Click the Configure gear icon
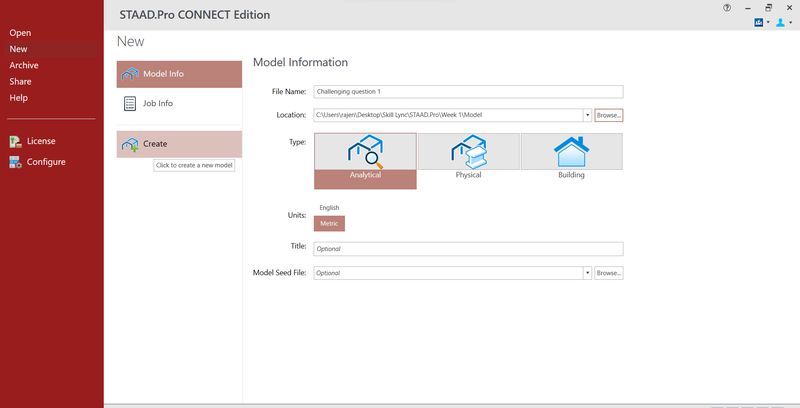Screen dimensions: 800x408 coord(15,162)
